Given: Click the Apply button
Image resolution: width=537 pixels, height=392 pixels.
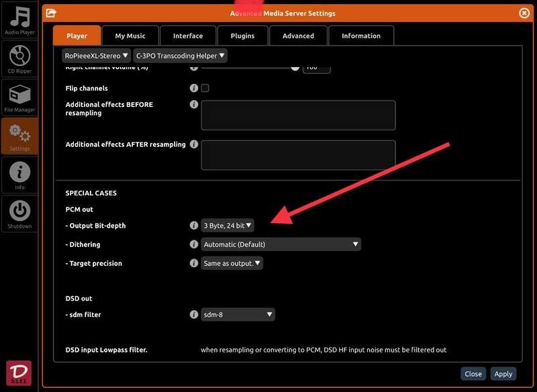Looking at the screenshot, I should coord(503,374).
